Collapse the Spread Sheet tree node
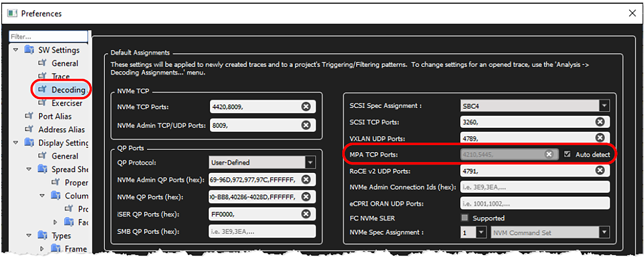 pyautogui.click(x=29, y=169)
